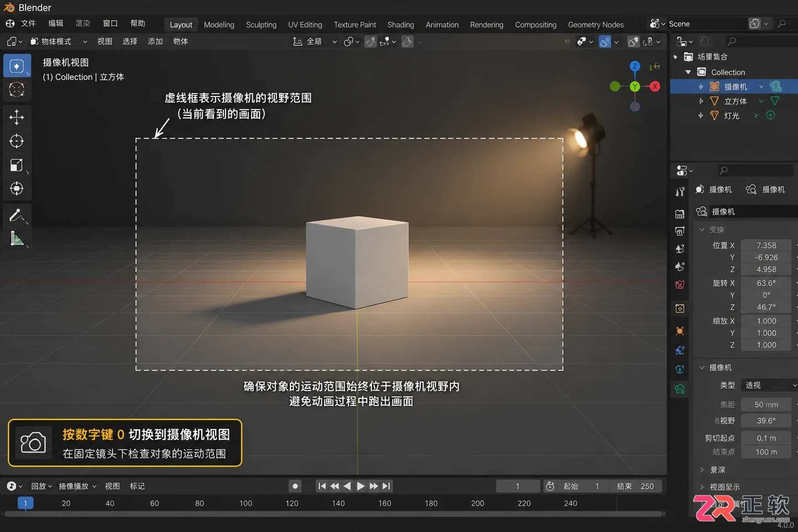Switch to the Shading workspace tab
The image size is (798, 532).
401,24
